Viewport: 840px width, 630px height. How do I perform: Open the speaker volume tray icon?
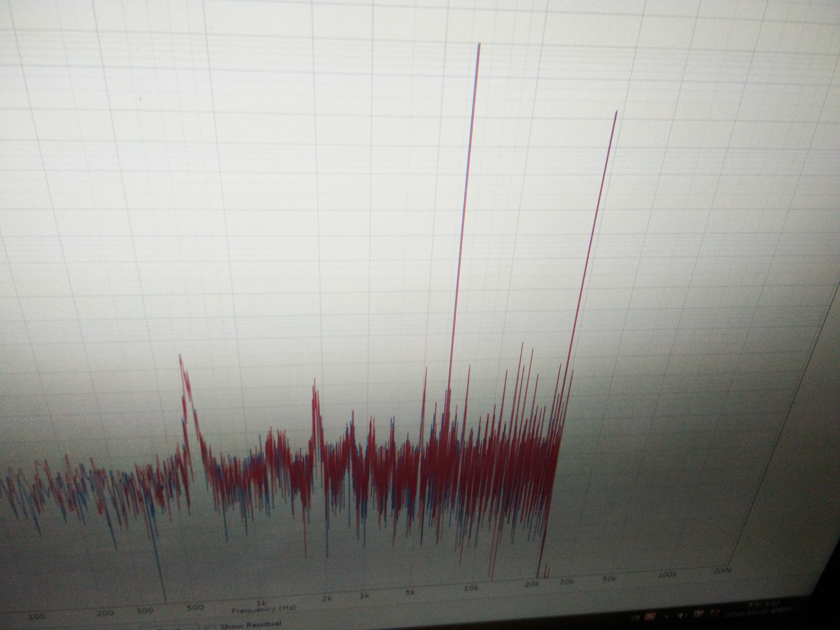click(682, 615)
